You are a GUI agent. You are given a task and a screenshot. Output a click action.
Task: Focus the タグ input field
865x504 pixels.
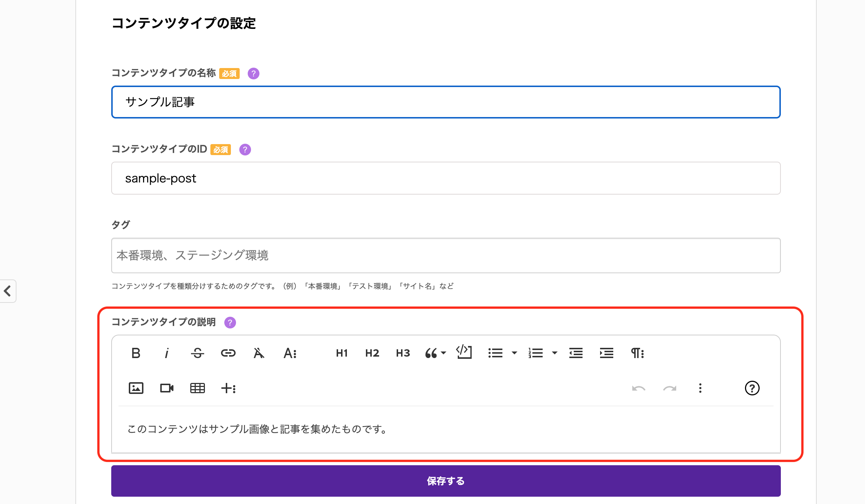click(446, 255)
